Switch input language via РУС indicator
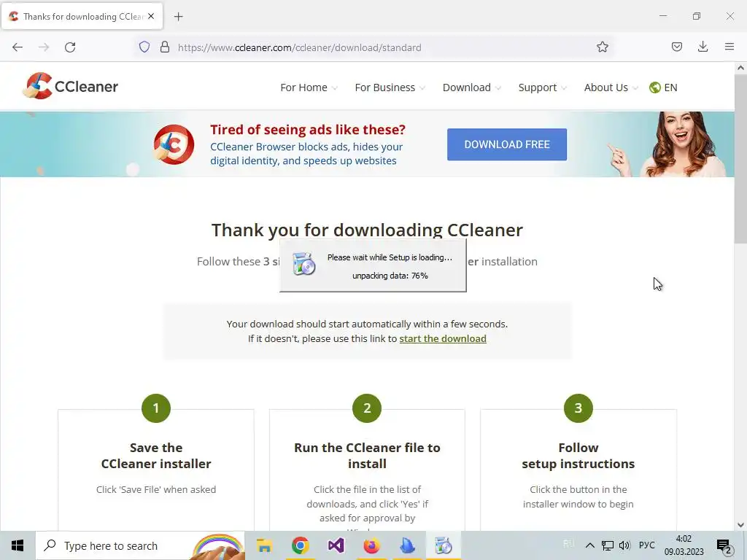Viewport: 747px width, 560px height. (x=646, y=545)
